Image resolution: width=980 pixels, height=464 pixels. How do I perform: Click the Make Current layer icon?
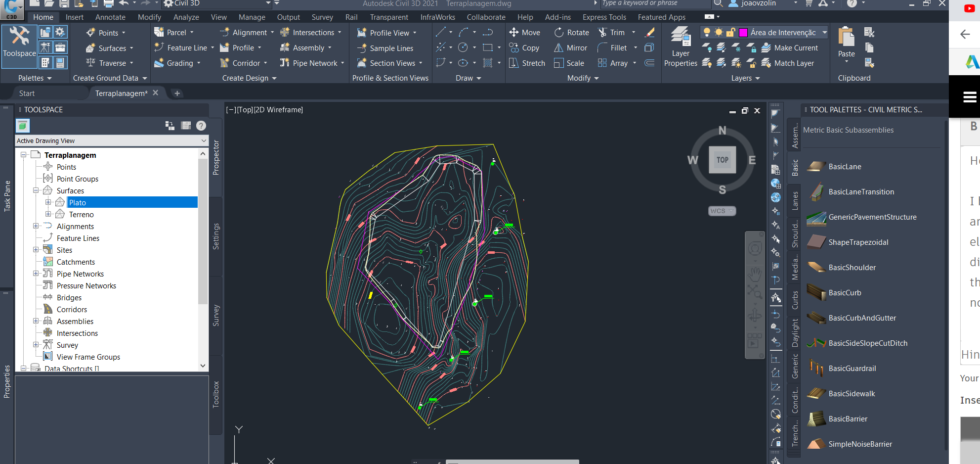[x=767, y=47]
